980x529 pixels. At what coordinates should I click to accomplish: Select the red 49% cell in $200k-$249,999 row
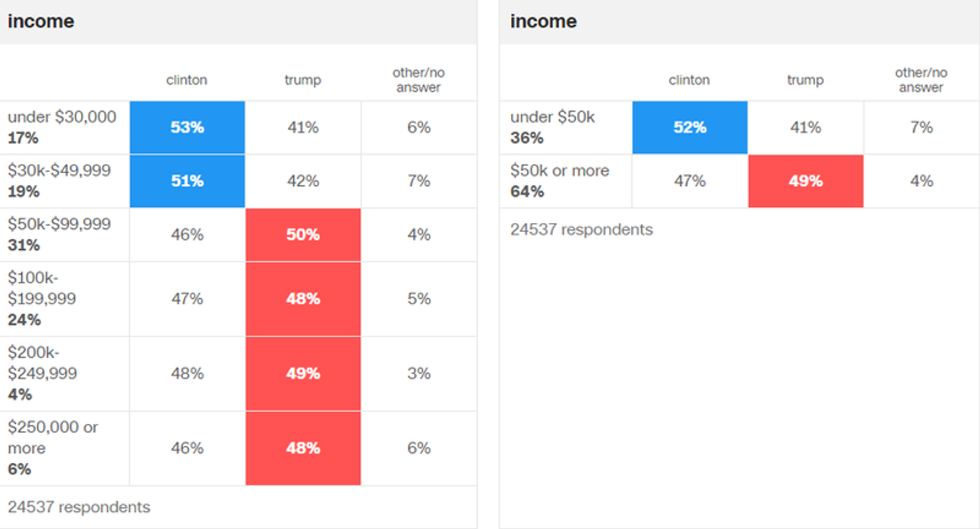click(x=303, y=374)
